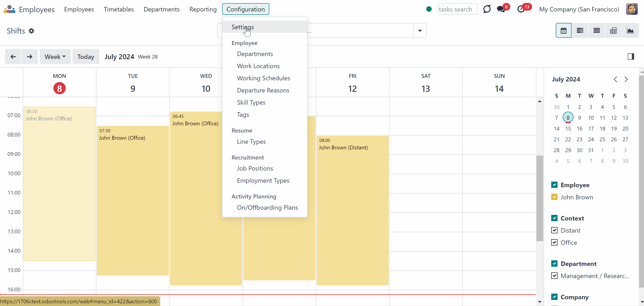644x306 pixels.
Task: Open the support chat bubble icon
Action: pos(487,9)
